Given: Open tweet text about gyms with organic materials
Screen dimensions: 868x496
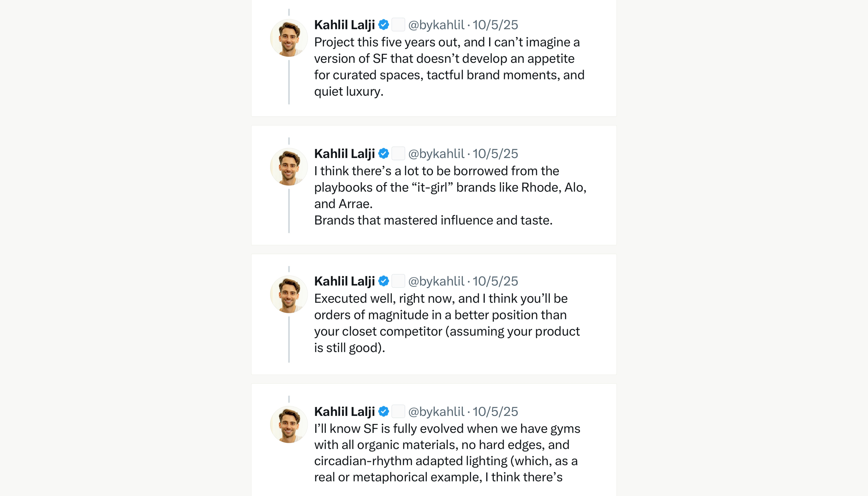Looking at the screenshot, I should coord(446,453).
